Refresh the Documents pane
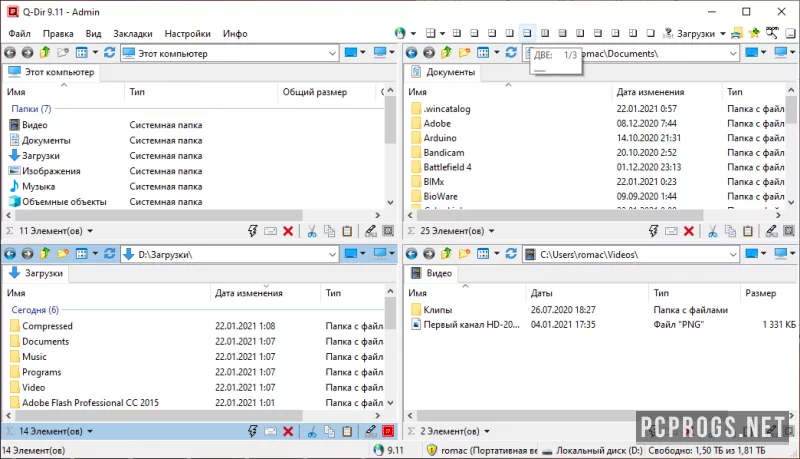The height and width of the screenshot is (459, 800). (x=511, y=53)
